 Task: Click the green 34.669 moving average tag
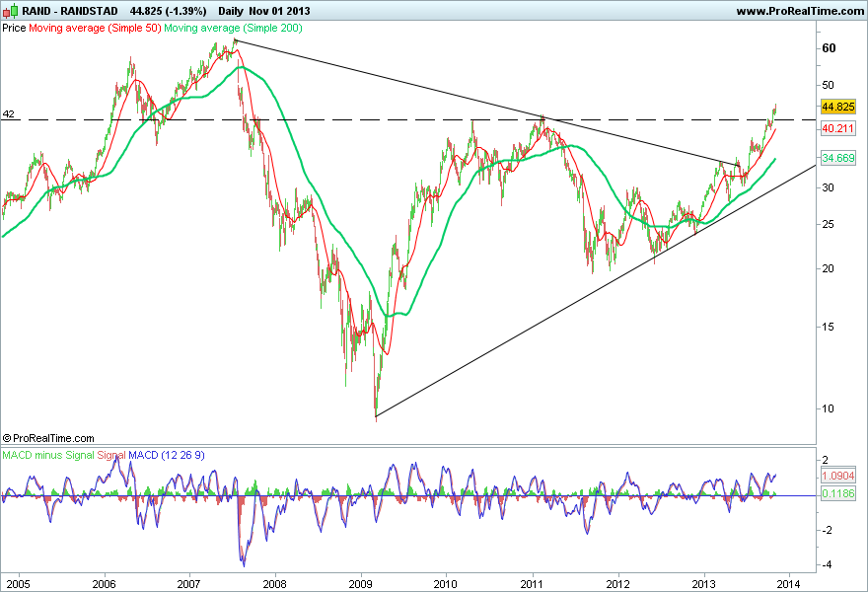[838, 158]
